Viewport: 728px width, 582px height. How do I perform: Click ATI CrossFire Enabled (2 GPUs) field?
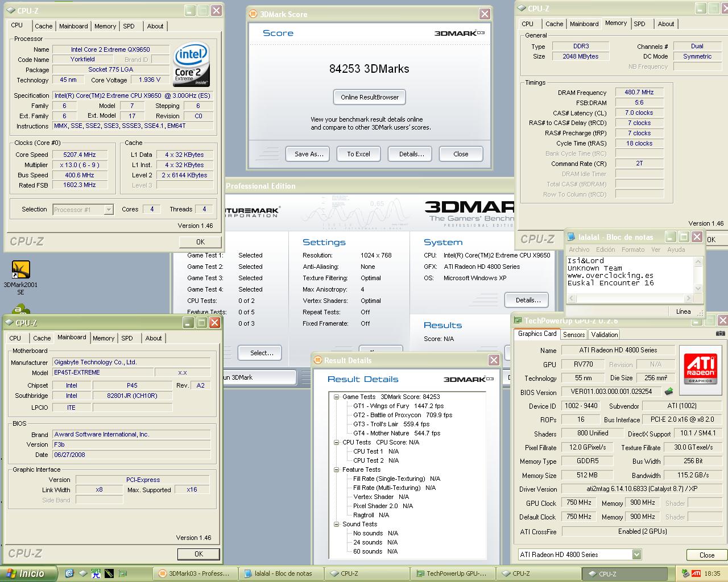[642, 531]
